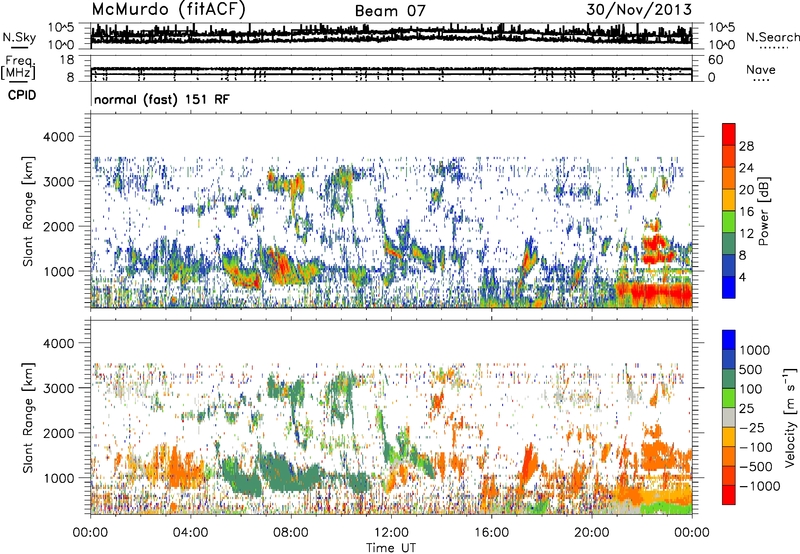Screen dimensions: 800x554
Task: Pick velocity colorbar segment between -100 and -500
Action: pos(729,456)
